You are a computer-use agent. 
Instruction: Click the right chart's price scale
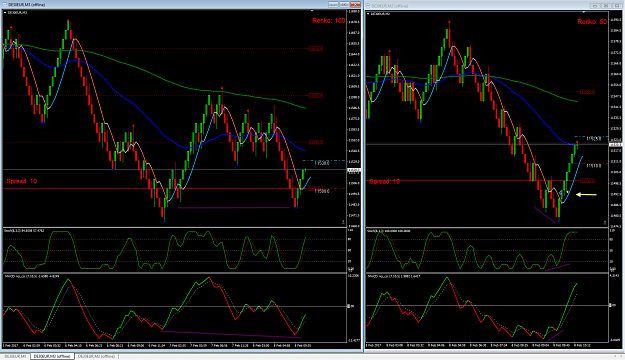[x=615, y=119]
